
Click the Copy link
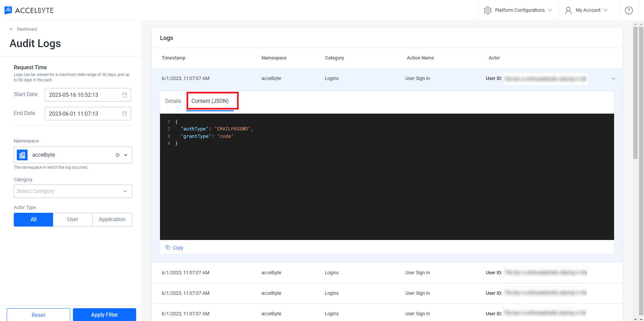click(x=178, y=248)
